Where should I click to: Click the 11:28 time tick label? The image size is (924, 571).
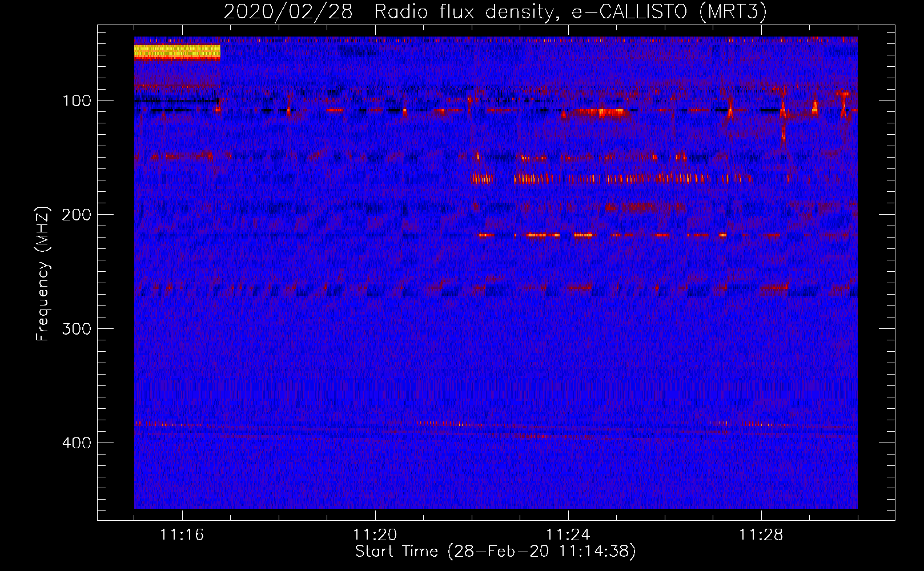(761, 535)
